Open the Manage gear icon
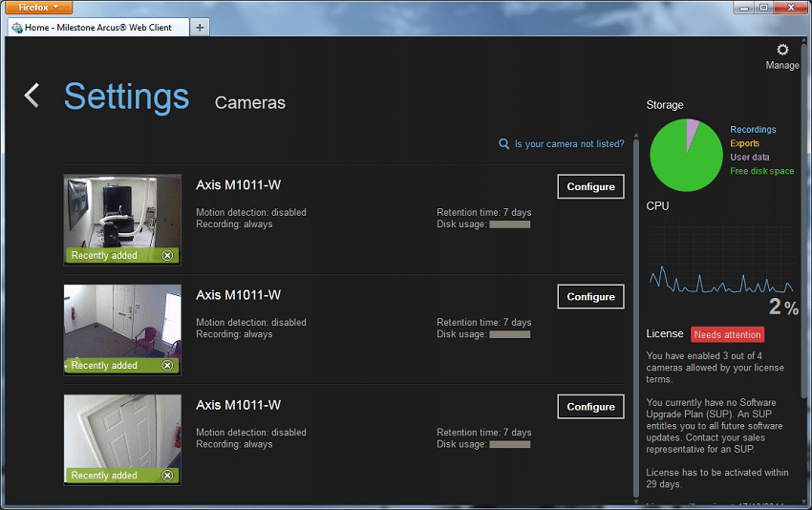Viewport: 812px width, 510px height. click(x=782, y=50)
